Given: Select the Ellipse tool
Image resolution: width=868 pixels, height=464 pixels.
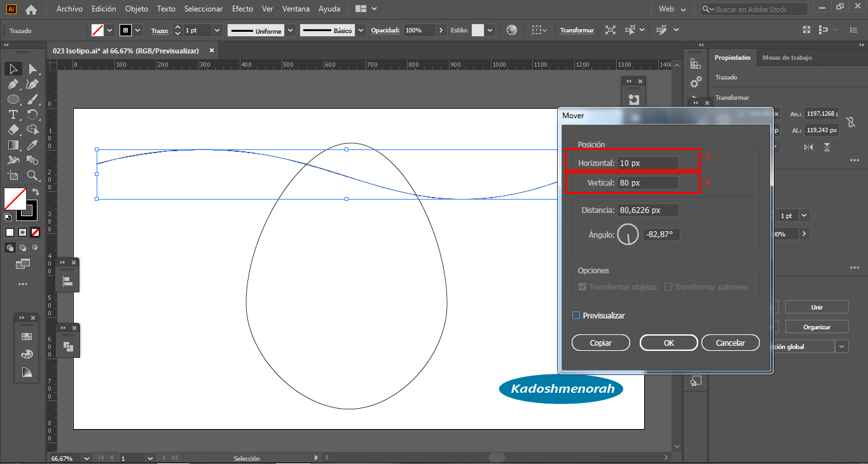Looking at the screenshot, I should click(x=13, y=99).
